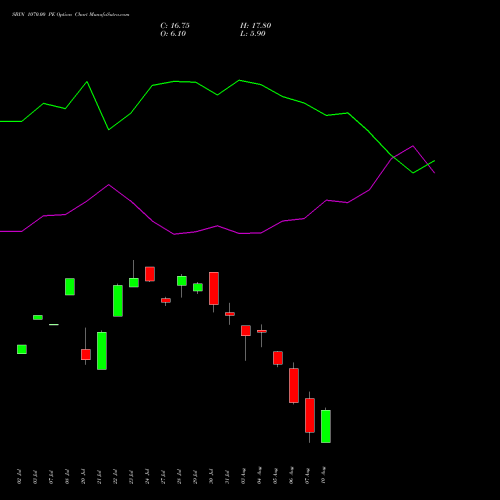
Task: Click the green candle for 08 Jul
Action: point(70,287)
